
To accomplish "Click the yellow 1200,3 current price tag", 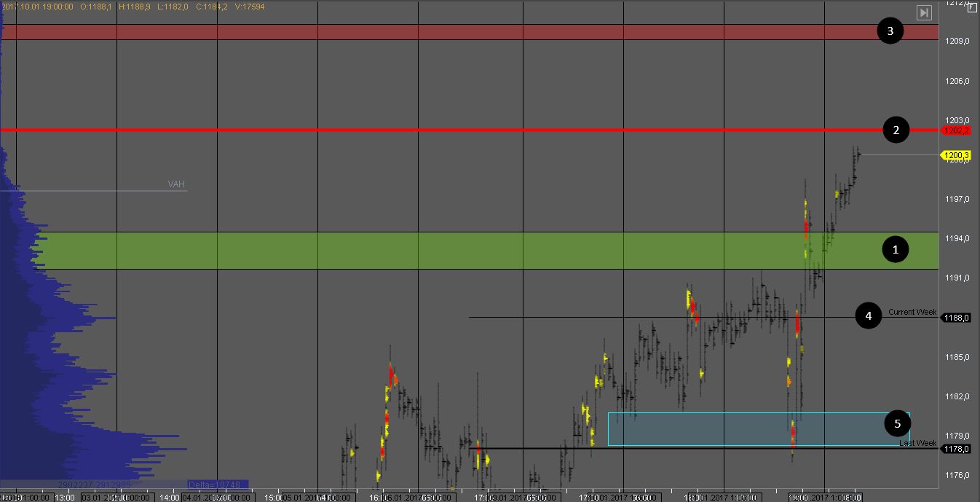I will (x=956, y=155).
